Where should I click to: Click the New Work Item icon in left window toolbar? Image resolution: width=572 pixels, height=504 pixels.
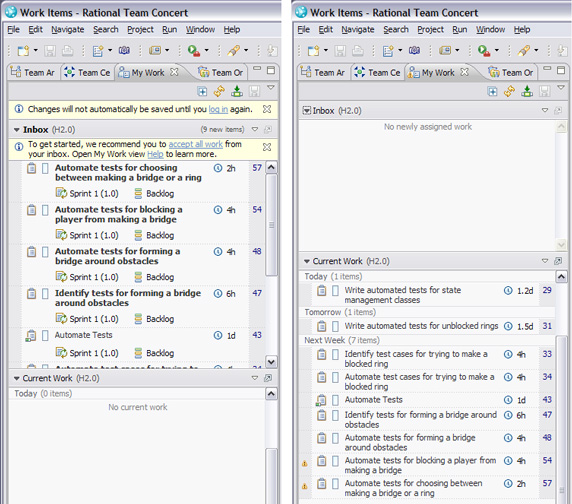tap(98, 50)
